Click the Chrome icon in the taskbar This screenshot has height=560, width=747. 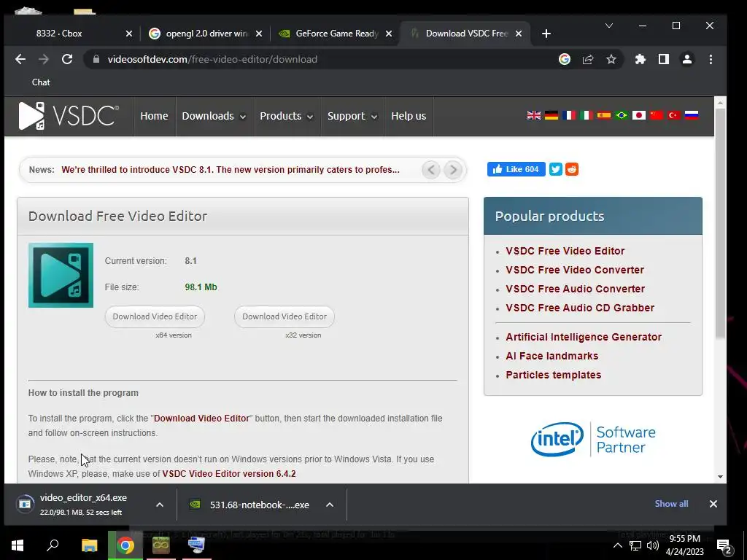coord(125,545)
